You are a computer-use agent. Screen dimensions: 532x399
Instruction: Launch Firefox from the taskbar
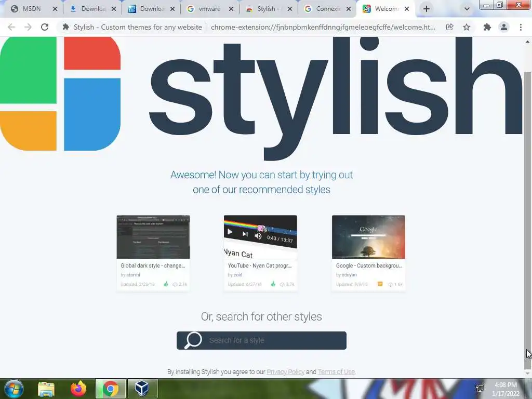tap(78, 389)
